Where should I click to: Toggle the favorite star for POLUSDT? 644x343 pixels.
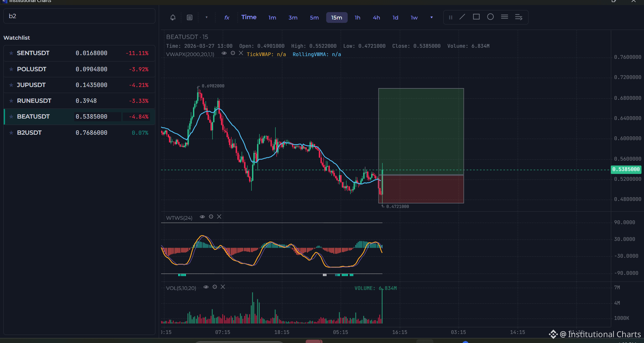click(x=11, y=69)
